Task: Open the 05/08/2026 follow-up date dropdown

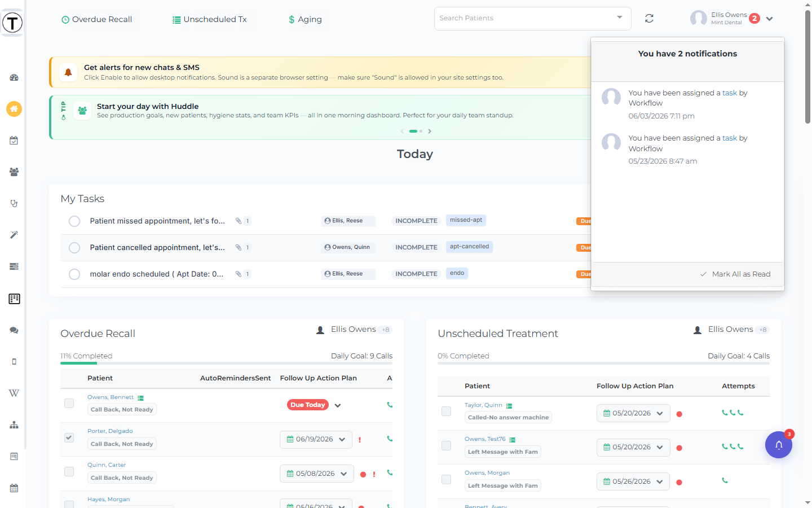Action: pos(317,474)
